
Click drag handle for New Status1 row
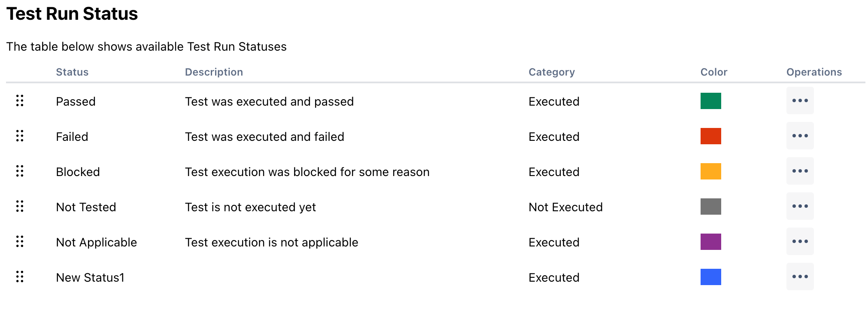(x=20, y=277)
